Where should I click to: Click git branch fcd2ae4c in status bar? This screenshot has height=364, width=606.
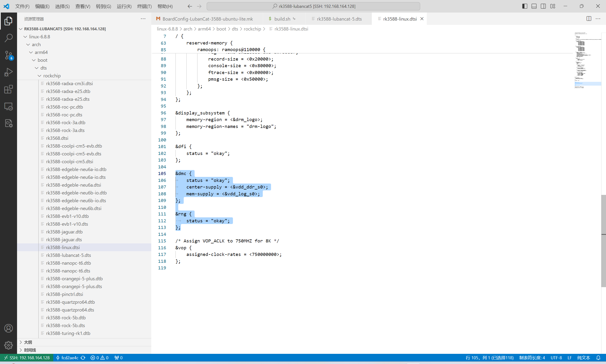[x=67, y=358]
